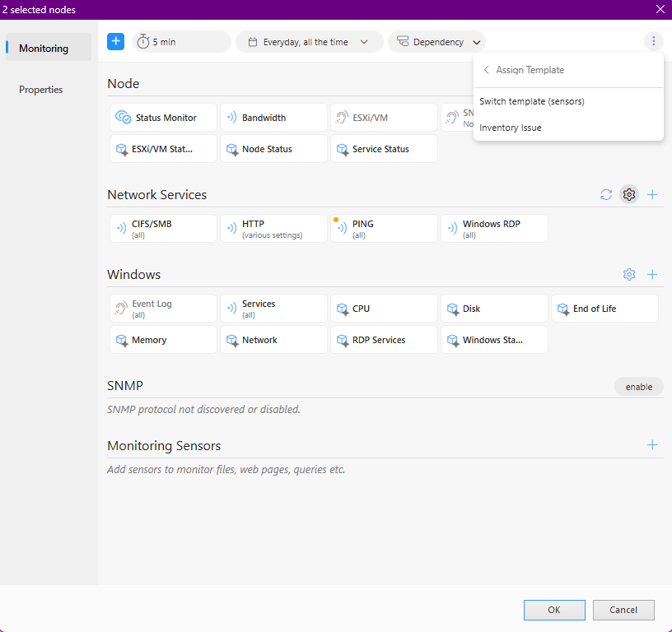The image size is (672, 632).
Task: Click the Event Log tile
Action: tap(163, 309)
